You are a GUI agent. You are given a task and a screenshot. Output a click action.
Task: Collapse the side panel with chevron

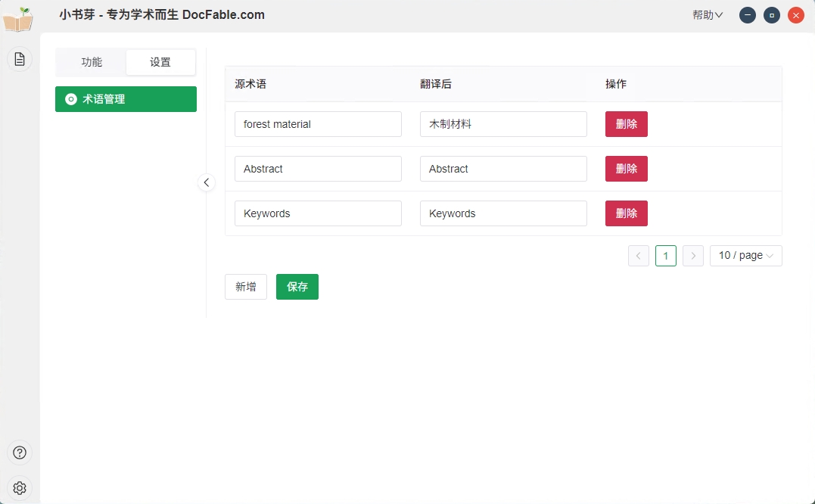coord(207,182)
